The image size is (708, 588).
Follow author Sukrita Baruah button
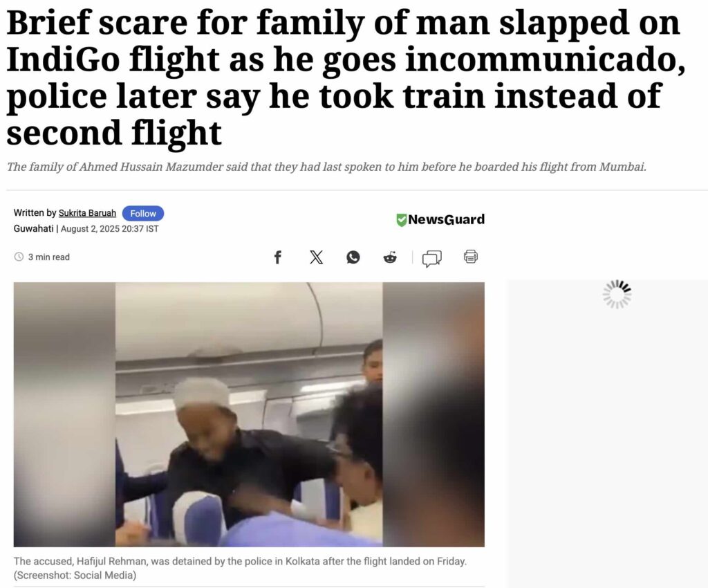[x=143, y=213]
